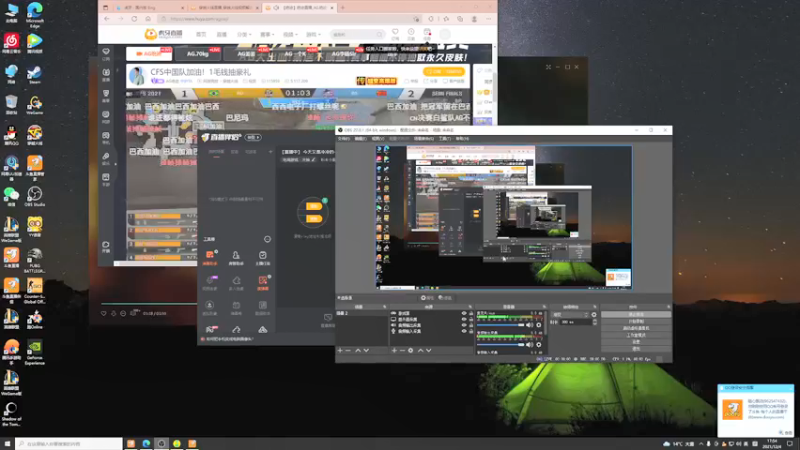Open settings gear for second mixer channel

coord(539,344)
